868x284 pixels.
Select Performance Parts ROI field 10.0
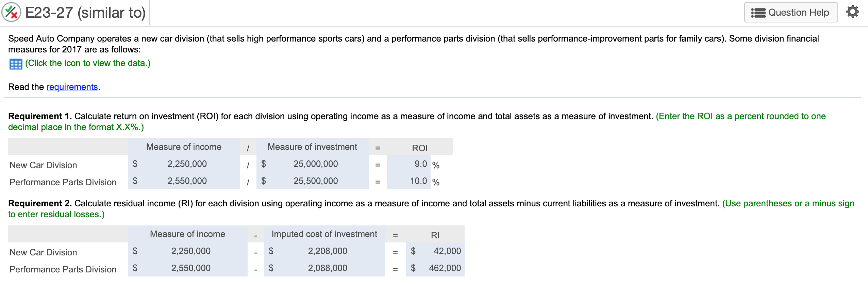409,181
